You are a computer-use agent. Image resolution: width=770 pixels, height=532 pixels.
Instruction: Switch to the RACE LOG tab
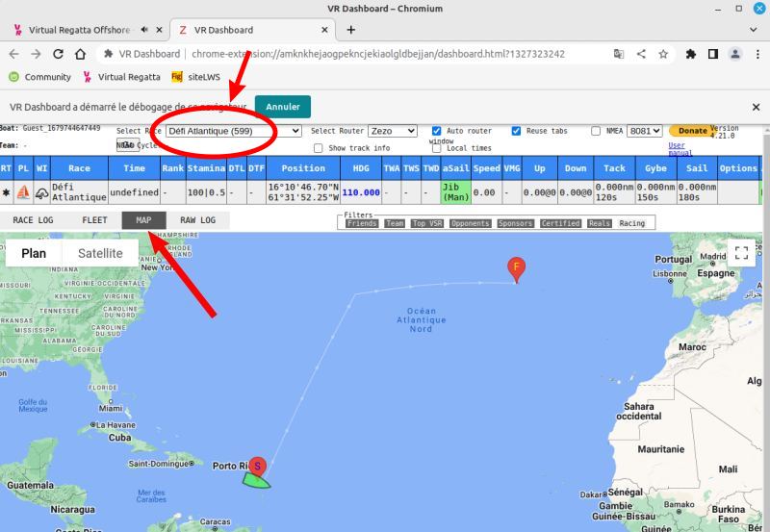point(33,219)
